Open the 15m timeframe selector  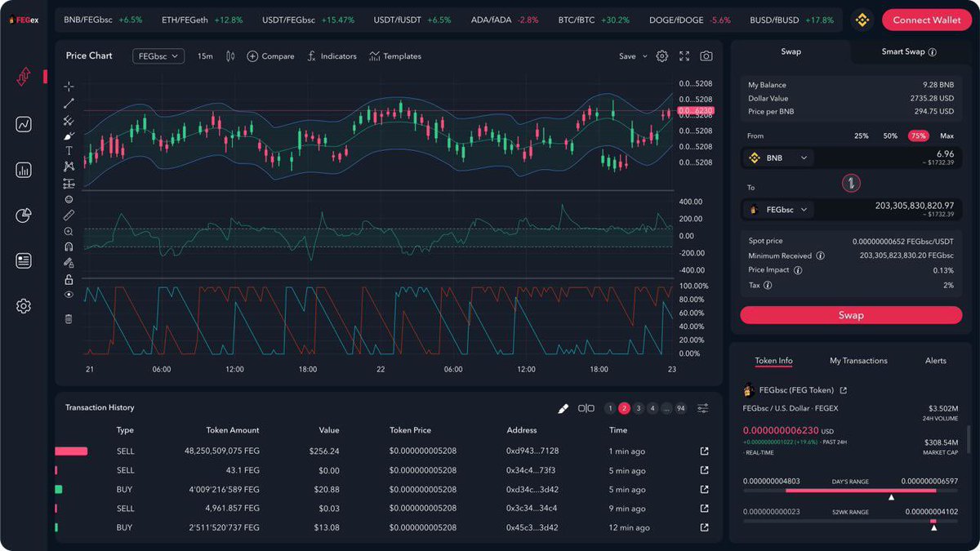coord(205,56)
